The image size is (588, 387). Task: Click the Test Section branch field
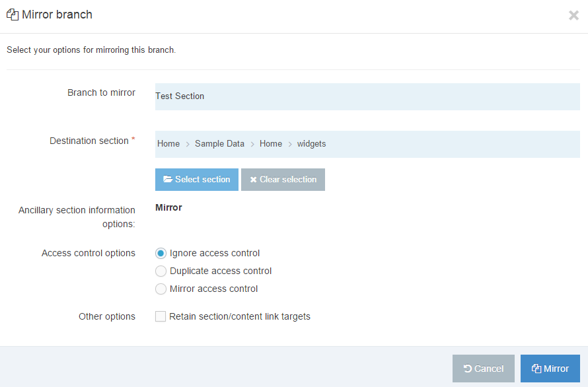pyautogui.click(x=367, y=96)
